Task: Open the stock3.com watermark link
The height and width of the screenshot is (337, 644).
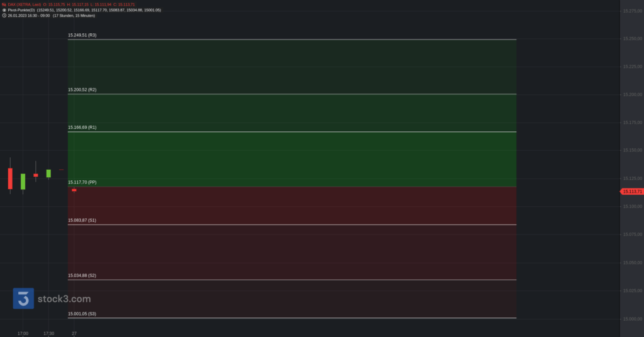Action: click(x=64, y=299)
